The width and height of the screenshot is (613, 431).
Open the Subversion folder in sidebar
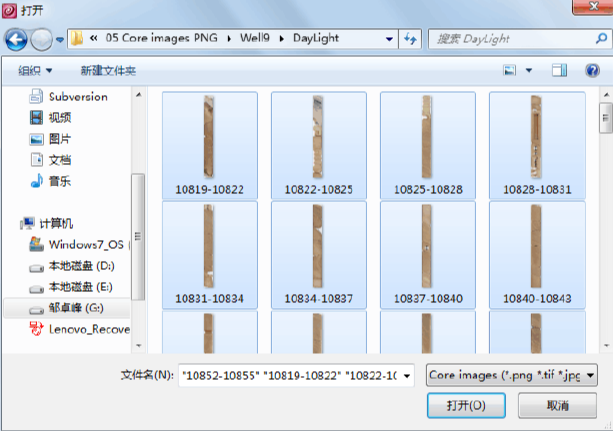(x=77, y=97)
